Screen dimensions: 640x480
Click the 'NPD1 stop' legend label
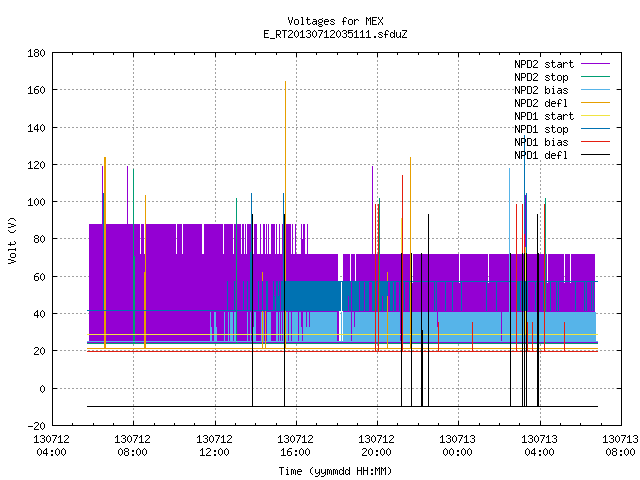coord(541,129)
